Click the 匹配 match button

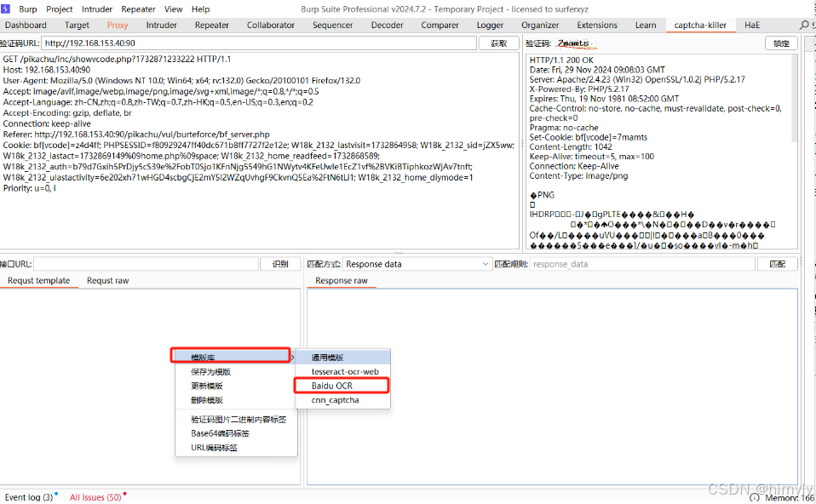tap(777, 264)
